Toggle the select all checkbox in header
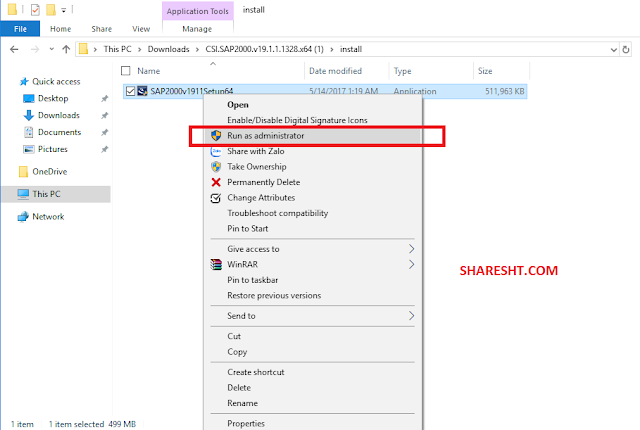Image resolution: width=640 pixels, height=430 pixels. coord(126,71)
